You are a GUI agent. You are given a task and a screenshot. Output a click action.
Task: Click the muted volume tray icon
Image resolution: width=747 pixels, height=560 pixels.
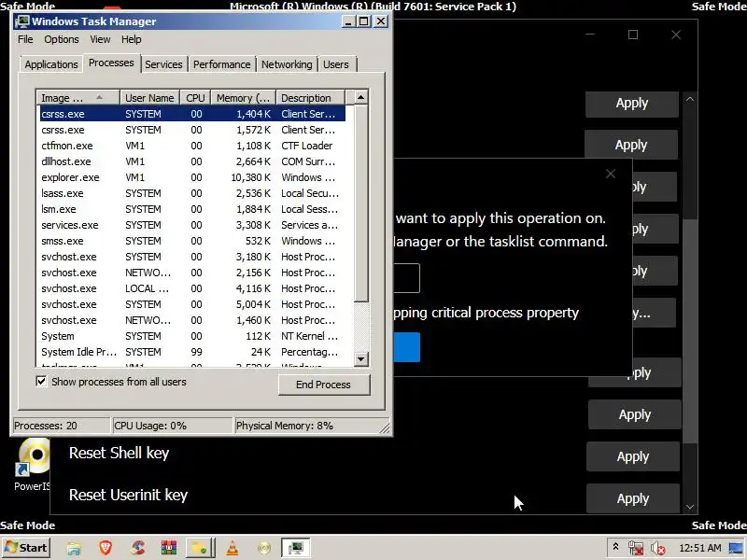658,548
